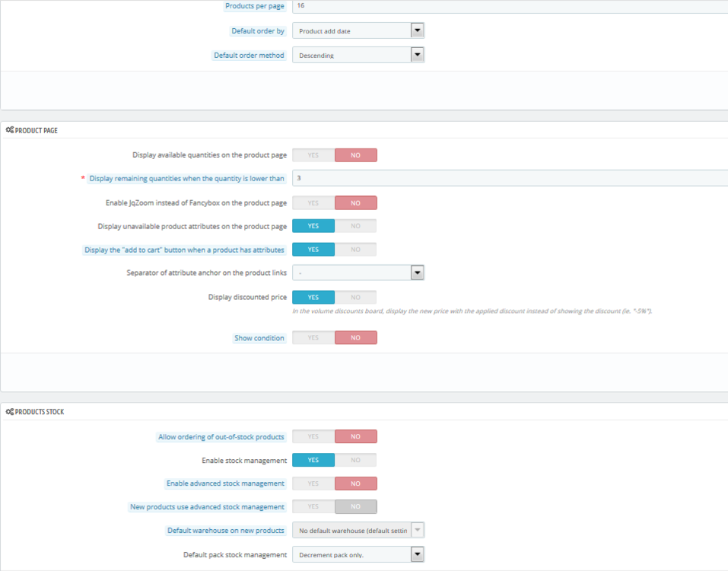Switch Display discounted price to No
This screenshot has width=728, height=571.
(x=355, y=298)
